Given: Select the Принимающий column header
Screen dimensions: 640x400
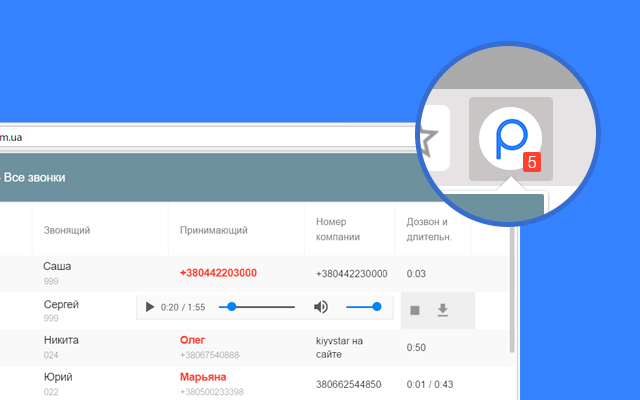Looking at the screenshot, I should [213, 230].
